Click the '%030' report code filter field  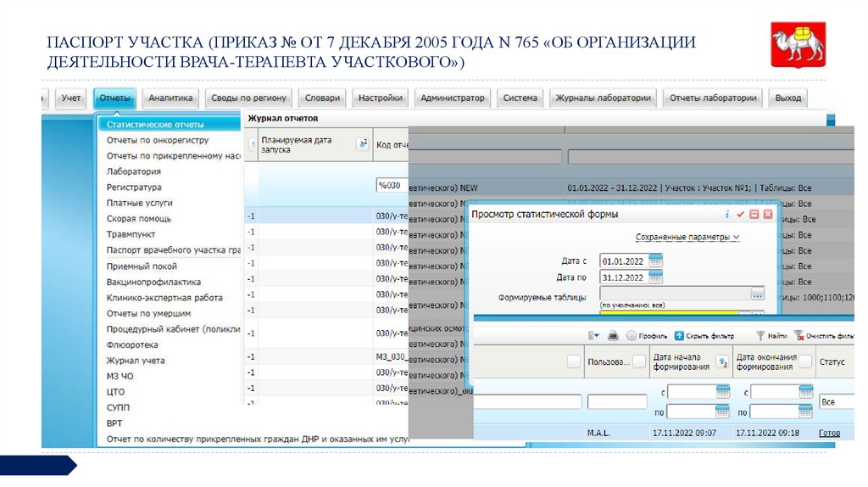click(x=391, y=185)
